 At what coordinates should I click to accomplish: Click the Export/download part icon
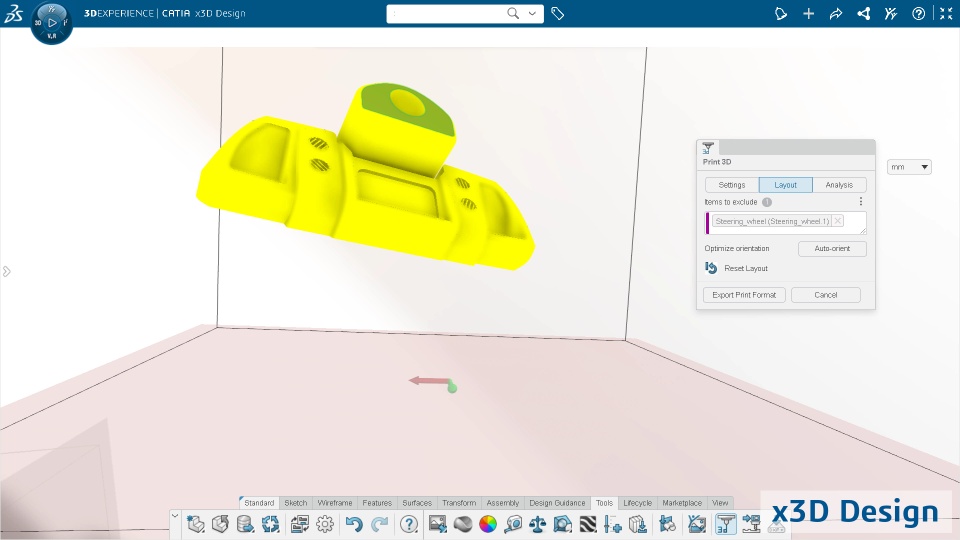pyautogui.click(x=637, y=524)
